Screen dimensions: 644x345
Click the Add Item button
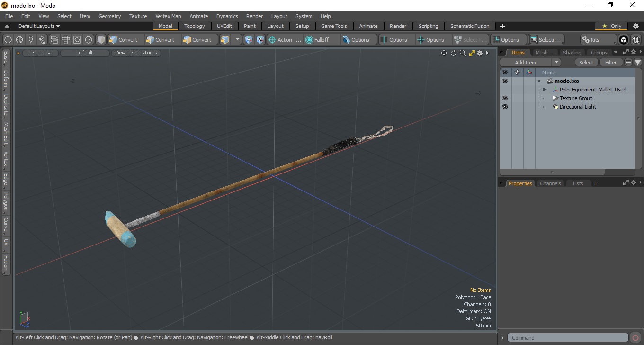pyautogui.click(x=526, y=63)
